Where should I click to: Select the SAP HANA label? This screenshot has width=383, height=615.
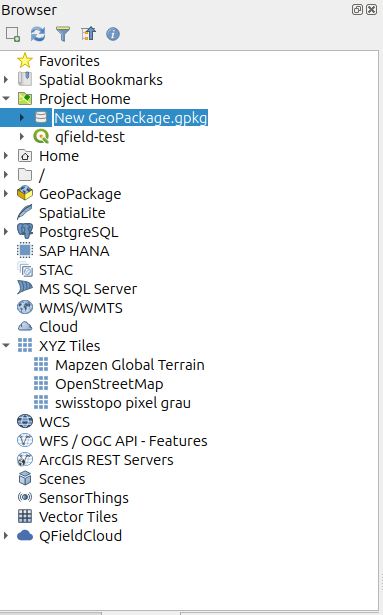(x=74, y=251)
